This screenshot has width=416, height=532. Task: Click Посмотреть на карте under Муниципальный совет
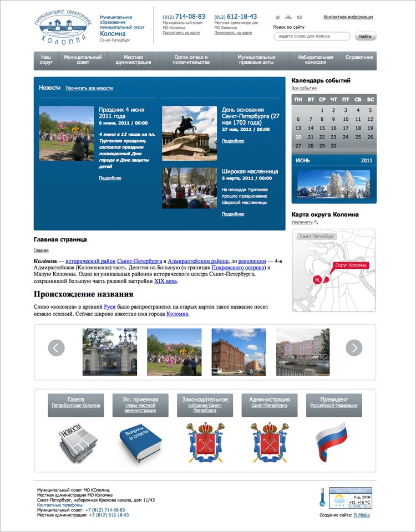(181, 33)
